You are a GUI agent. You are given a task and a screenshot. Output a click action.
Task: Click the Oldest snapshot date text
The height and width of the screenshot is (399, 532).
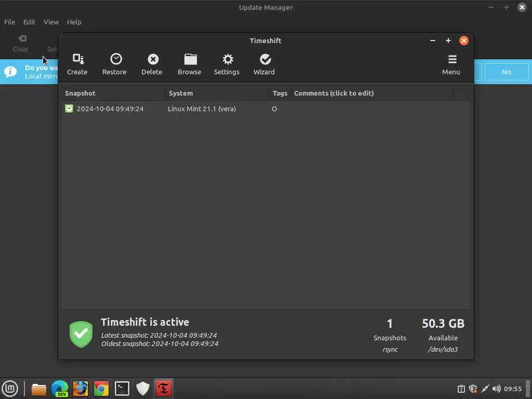coord(159,344)
